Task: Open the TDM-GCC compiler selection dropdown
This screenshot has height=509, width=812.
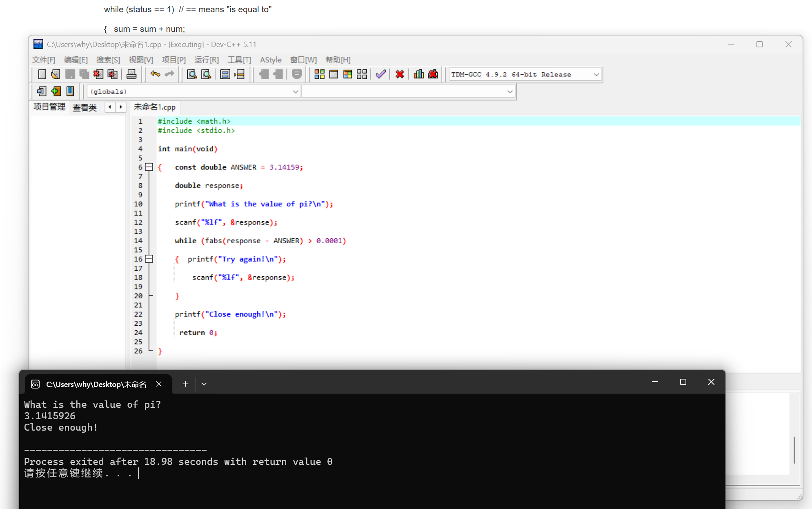Action: tap(596, 74)
